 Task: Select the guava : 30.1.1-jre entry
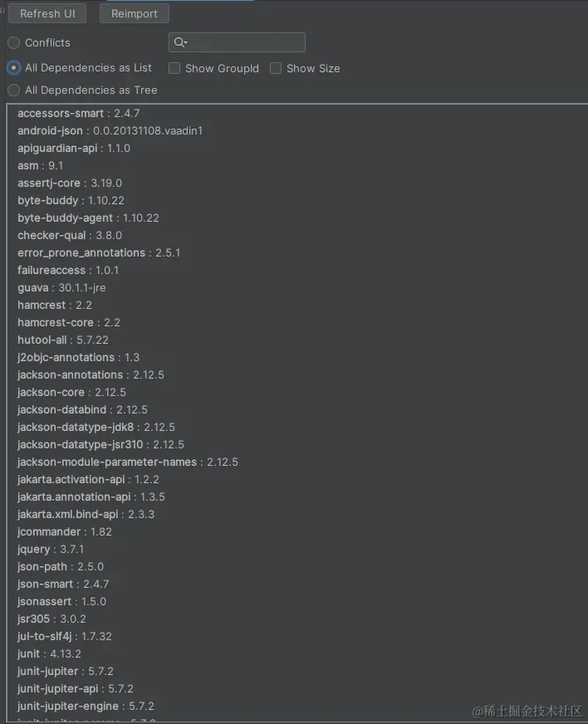[61, 287]
